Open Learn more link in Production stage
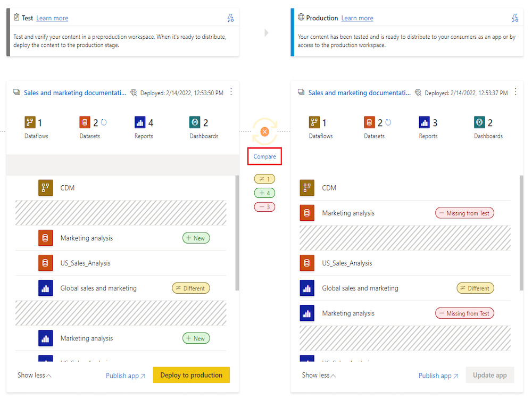Viewport: 532px width, 399px height. [x=357, y=18]
